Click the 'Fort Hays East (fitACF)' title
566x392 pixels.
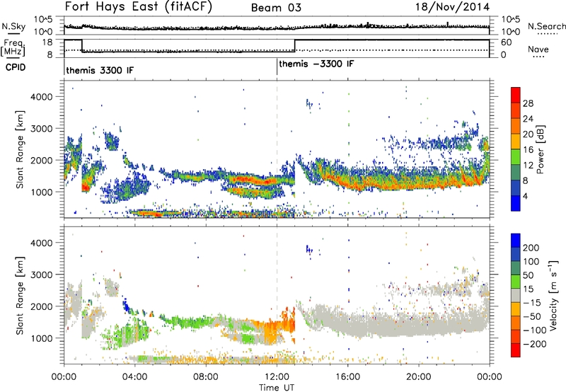coord(138,7)
